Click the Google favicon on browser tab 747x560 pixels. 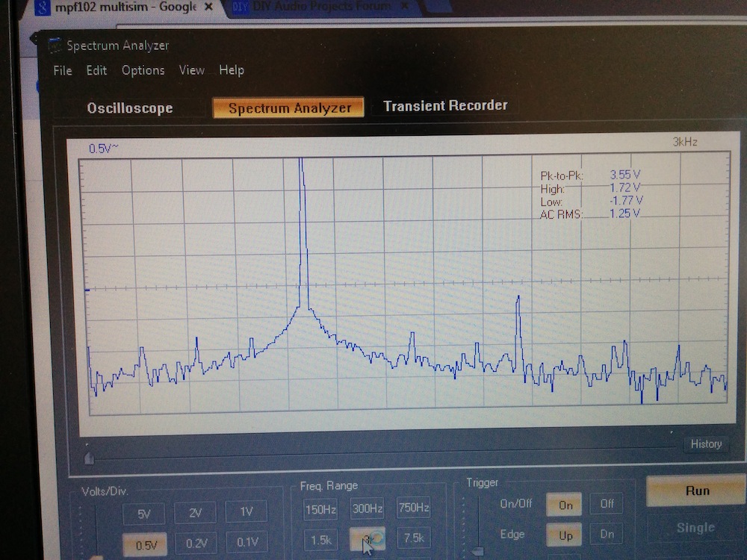pos(43,7)
